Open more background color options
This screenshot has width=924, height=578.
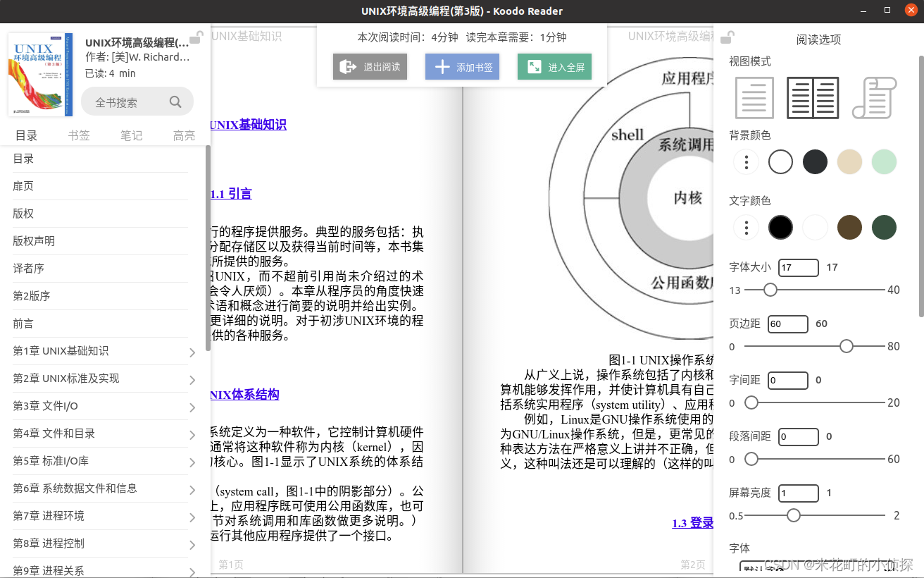point(746,162)
